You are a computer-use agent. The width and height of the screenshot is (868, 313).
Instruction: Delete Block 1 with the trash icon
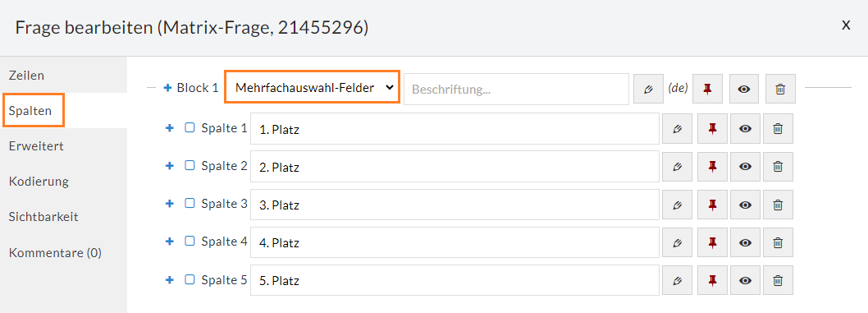pyautogui.click(x=780, y=89)
